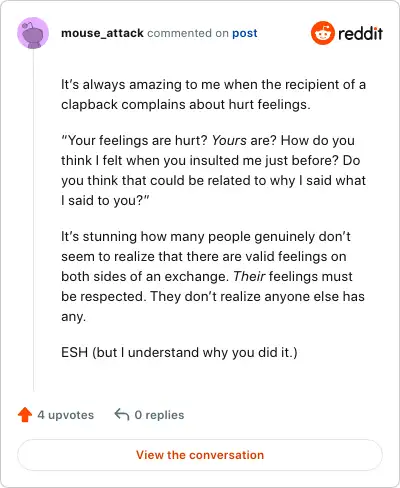
Task: Click the vertical comment thread line
Action: pyautogui.click(x=33, y=220)
